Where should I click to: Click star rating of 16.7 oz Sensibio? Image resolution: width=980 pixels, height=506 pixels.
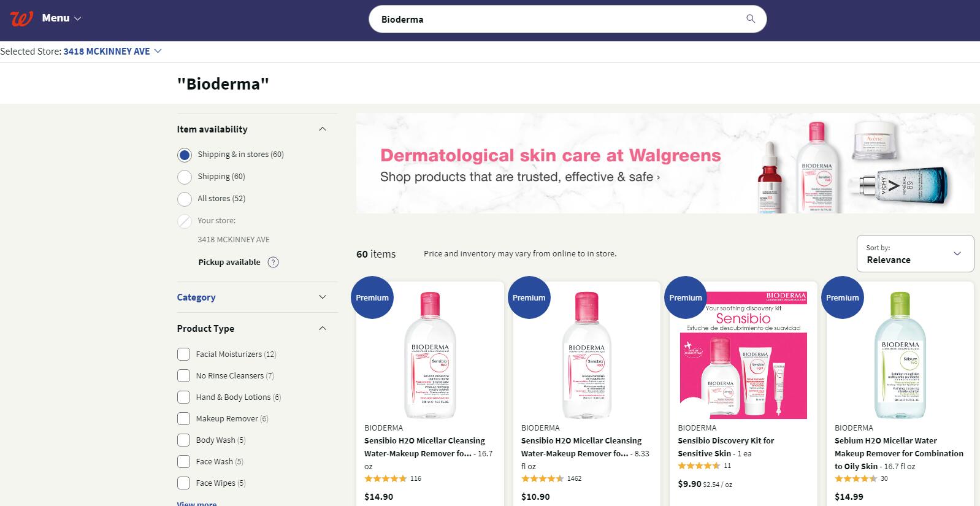pos(385,478)
